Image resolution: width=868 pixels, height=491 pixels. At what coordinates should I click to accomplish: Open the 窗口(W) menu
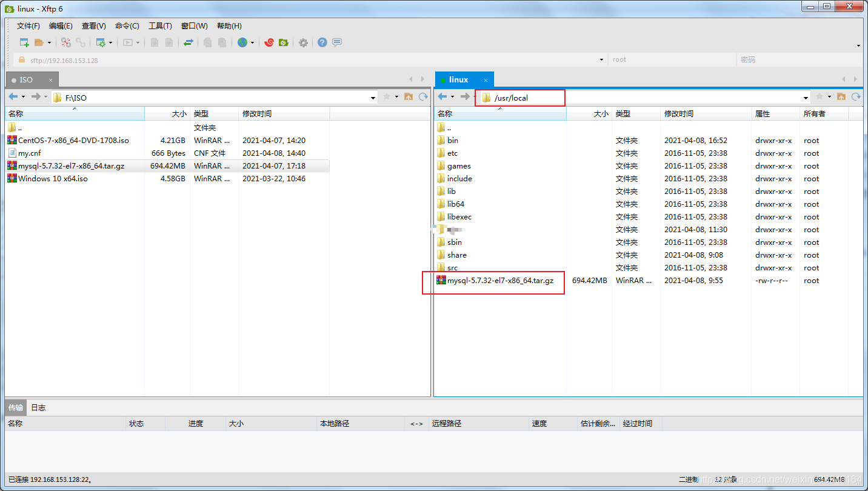click(195, 26)
